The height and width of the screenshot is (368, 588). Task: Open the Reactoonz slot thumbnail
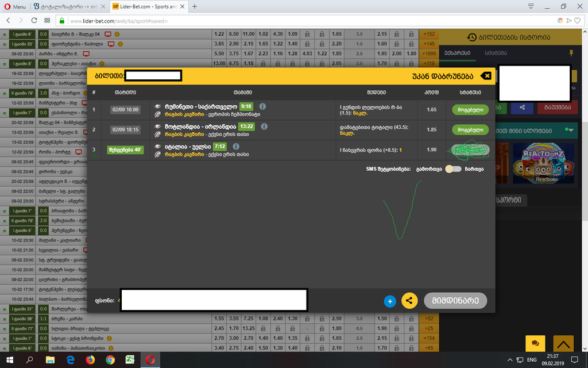pos(543,163)
